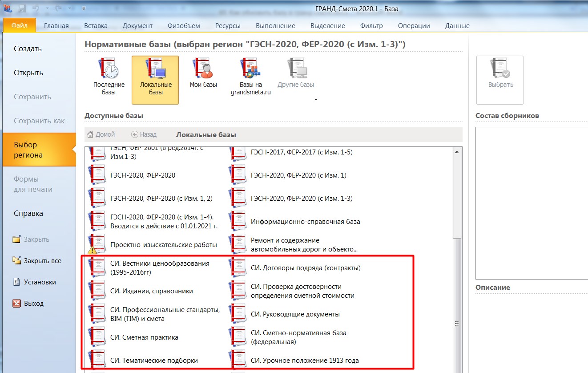The image size is (588, 373).
Task: Switch to the Вставка tab
Action: (96, 26)
